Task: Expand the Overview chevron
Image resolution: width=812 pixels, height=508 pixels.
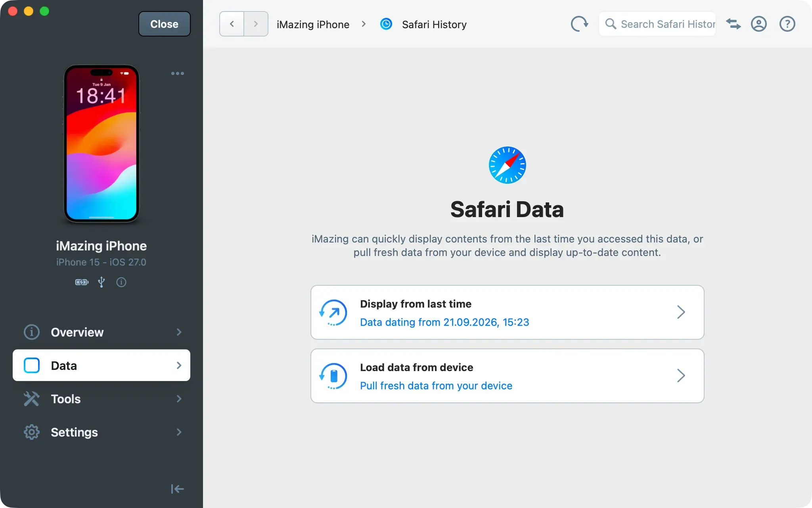Action: (179, 332)
